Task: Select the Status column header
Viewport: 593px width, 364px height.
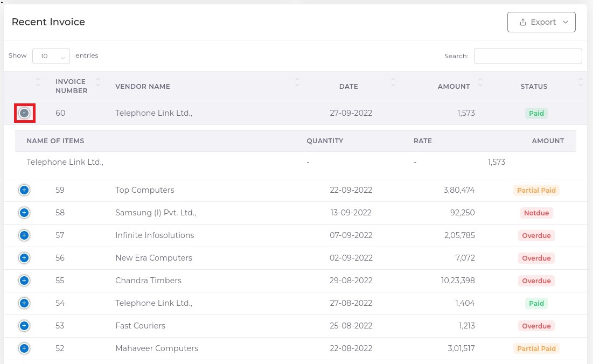Action: [534, 86]
